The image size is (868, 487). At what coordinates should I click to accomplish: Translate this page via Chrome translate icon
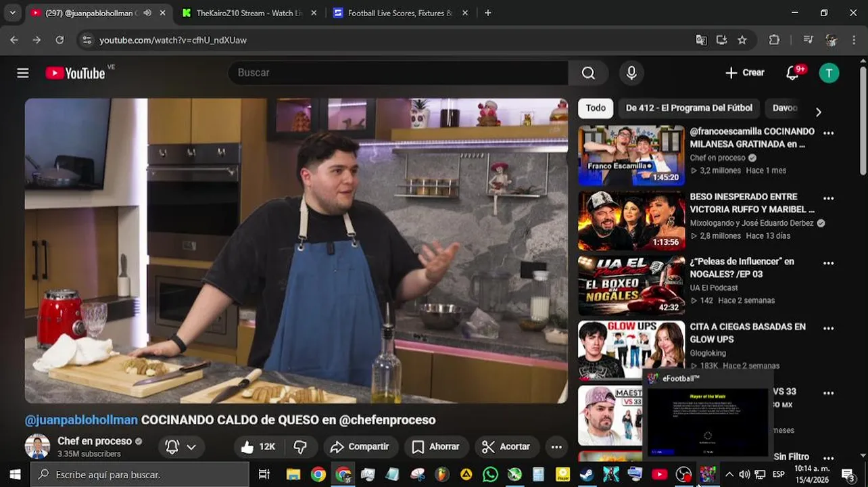coord(701,40)
